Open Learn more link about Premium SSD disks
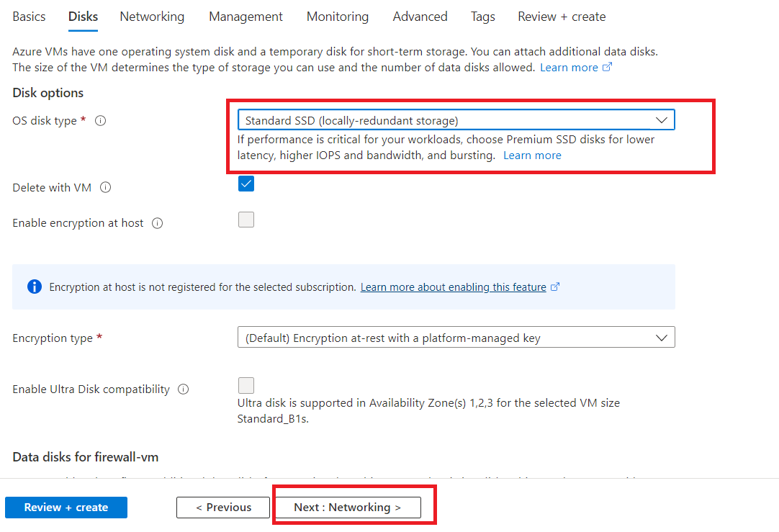The width and height of the screenshot is (779, 532). tap(532, 155)
